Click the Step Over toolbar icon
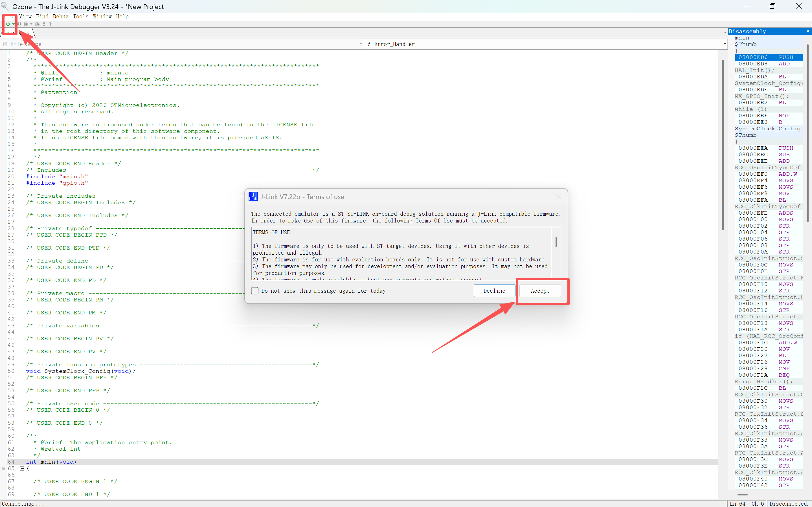 click(x=37, y=24)
